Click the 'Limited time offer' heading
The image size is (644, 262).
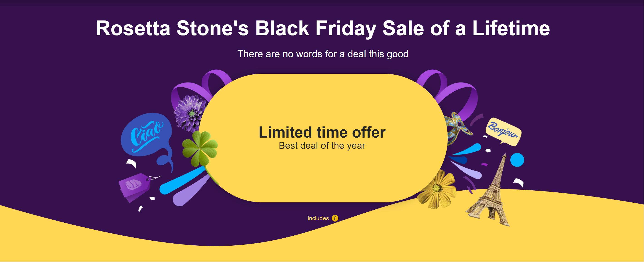[x=322, y=132]
